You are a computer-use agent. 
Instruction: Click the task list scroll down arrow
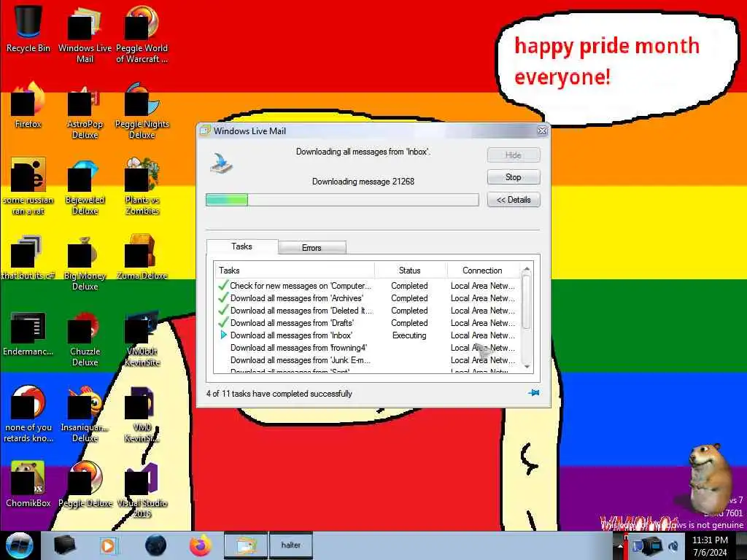click(x=527, y=366)
